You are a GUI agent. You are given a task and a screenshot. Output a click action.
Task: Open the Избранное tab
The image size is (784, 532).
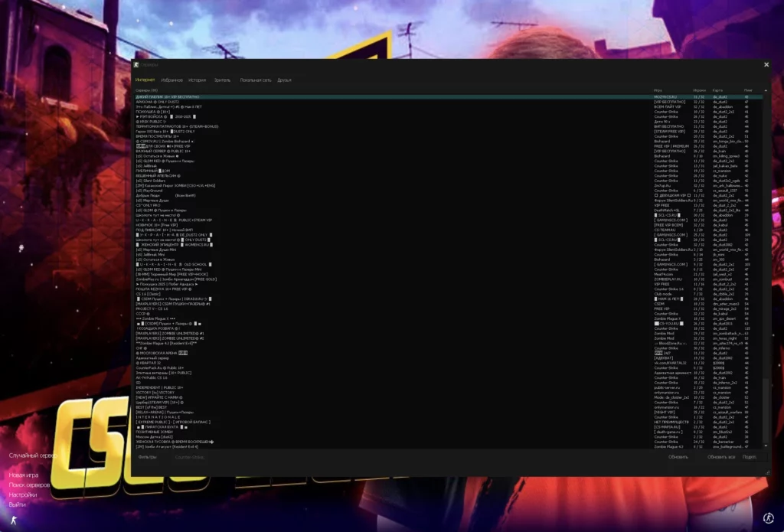[x=171, y=80]
